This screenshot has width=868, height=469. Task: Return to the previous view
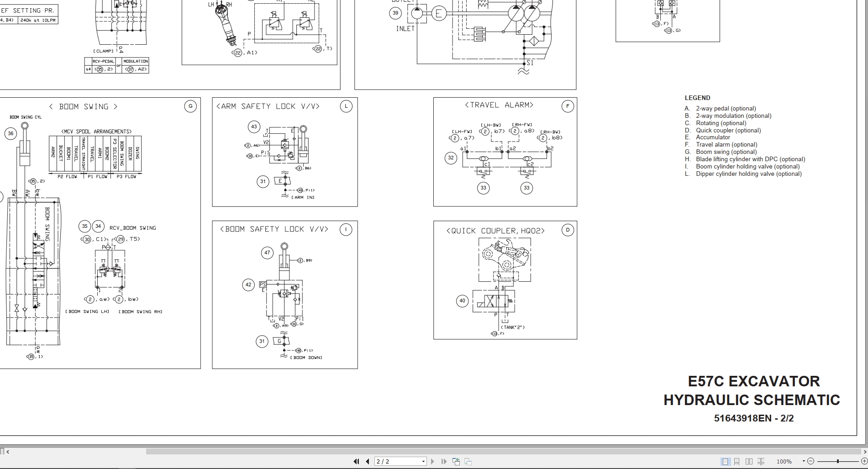[456, 461]
